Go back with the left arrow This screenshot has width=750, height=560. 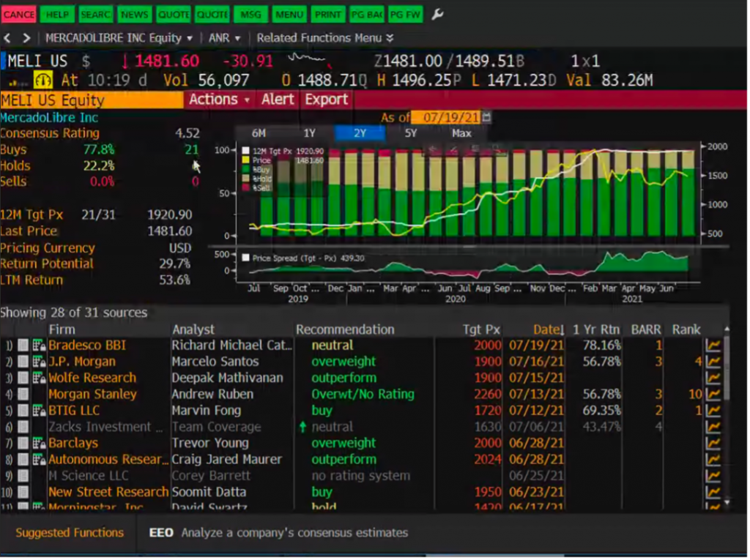click(x=7, y=38)
